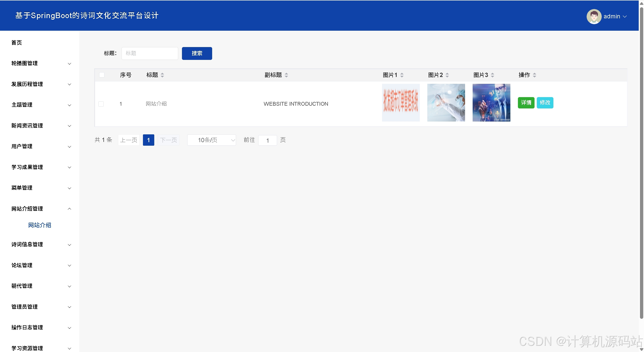Click the 上一页 pagination button

coord(129,140)
